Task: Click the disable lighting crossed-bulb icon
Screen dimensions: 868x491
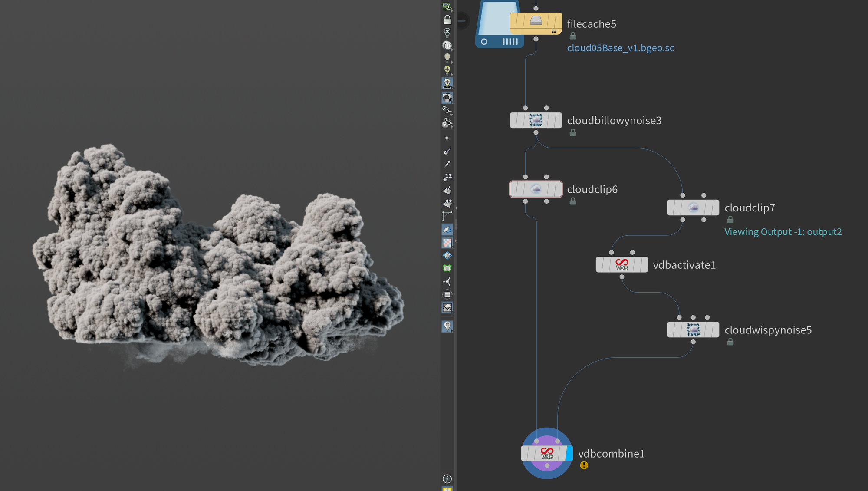Action: click(447, 33)
